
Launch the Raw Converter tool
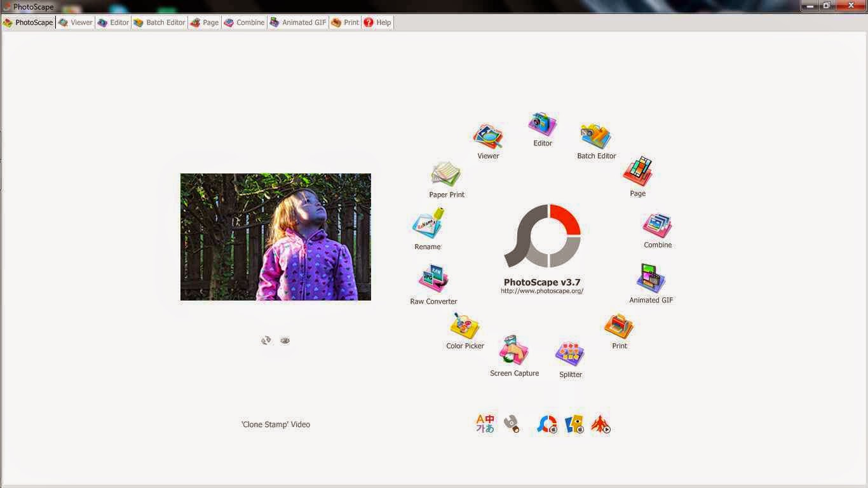tap(433, 279)
